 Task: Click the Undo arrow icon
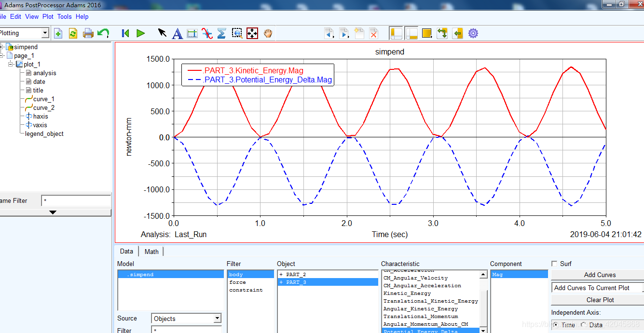tap(103, 33)
